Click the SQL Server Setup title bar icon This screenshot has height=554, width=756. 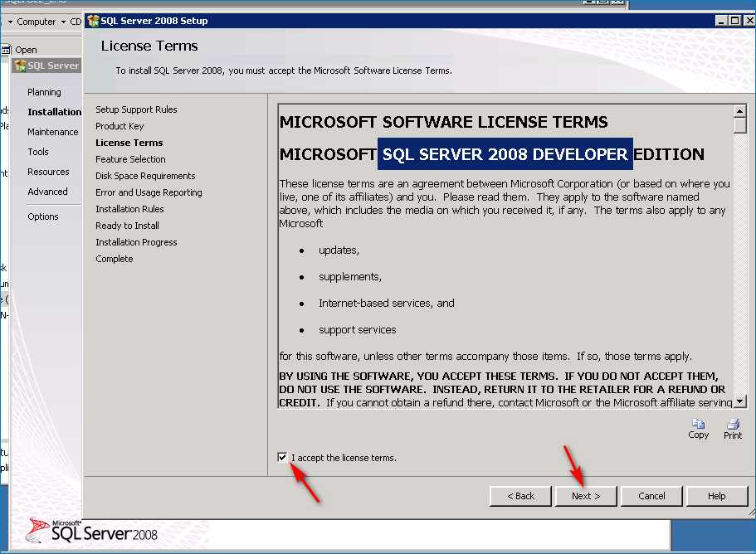[93, 21]
